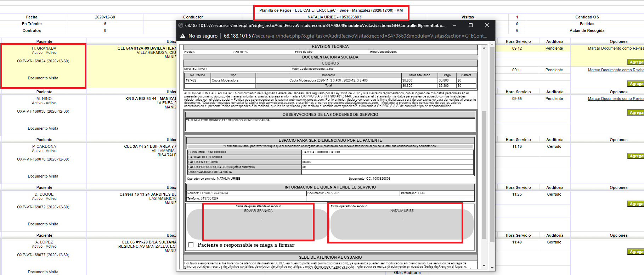Screen dimensions: 644x275
Task: Click Agregar button in the 11:40 row
Action: click(x=635, y=252)
